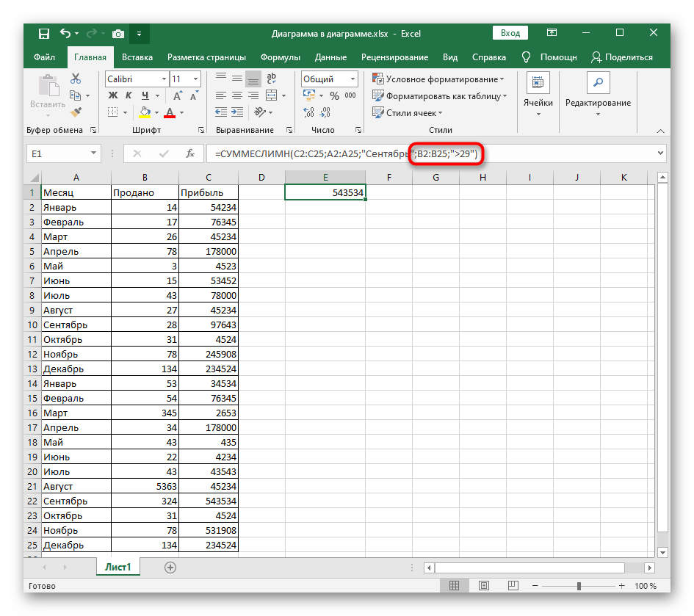Click the Save icon in title bar

44,34
